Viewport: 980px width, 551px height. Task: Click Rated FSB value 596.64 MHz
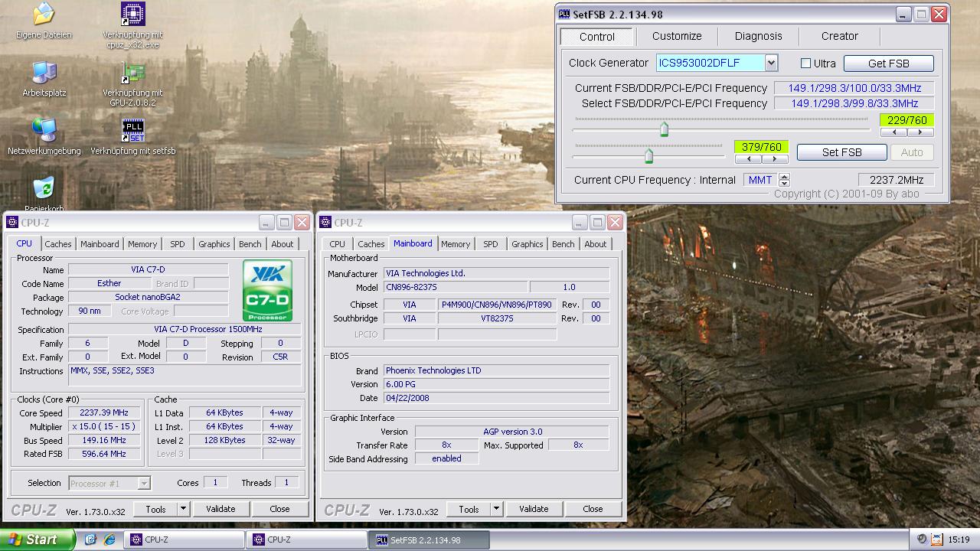click(x=104, y=454)
